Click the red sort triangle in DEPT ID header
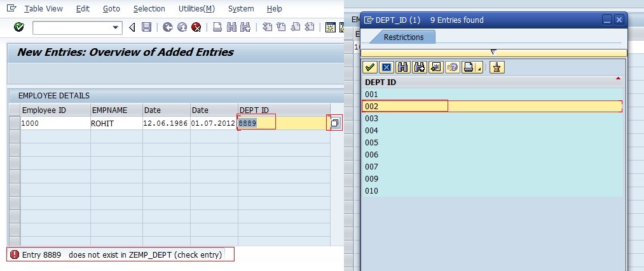 coord(618,78)
